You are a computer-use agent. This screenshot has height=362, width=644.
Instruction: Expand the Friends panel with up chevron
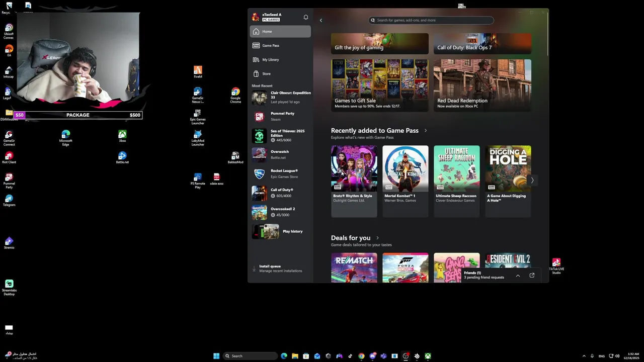point(518,276)
